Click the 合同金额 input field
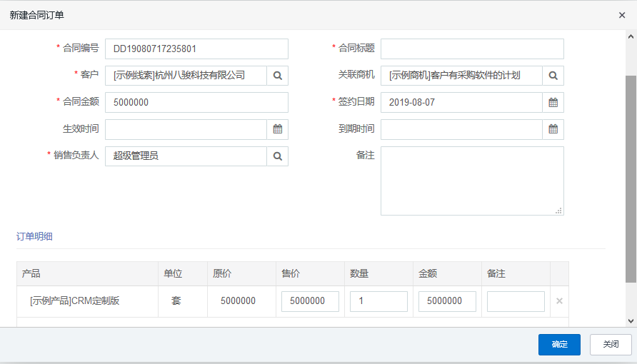 pos(196,103)
